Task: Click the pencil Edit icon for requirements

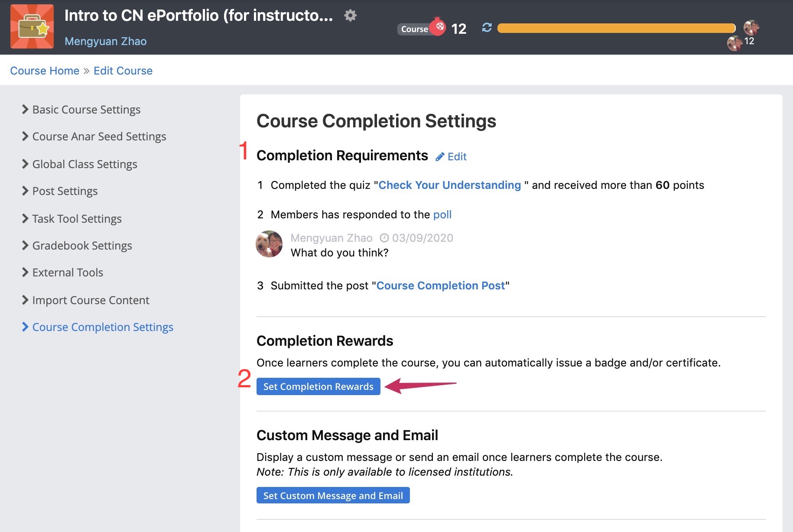Action: (440, 157)
